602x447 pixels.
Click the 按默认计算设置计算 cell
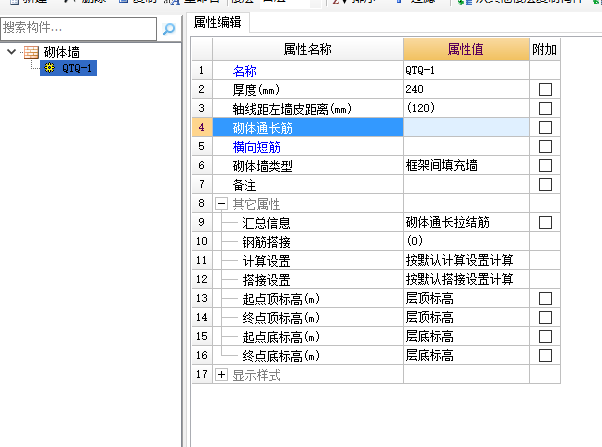(466, 260)
